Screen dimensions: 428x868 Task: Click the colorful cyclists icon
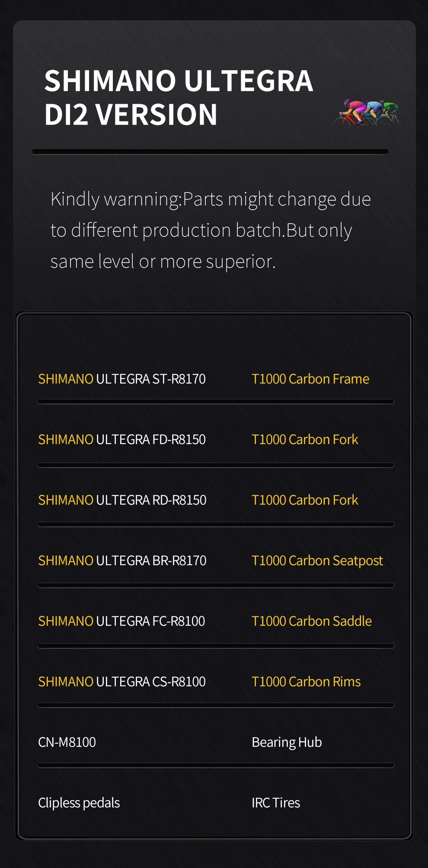pos(367,112)
